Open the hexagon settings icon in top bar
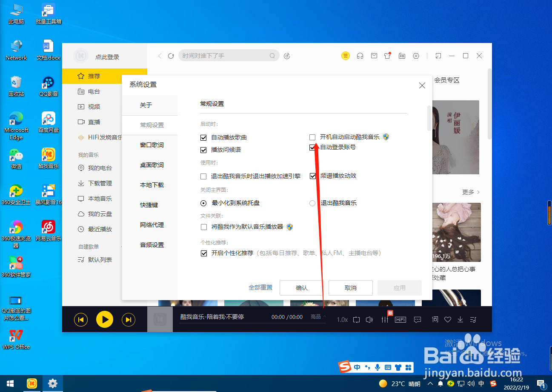This screenshot has width=552, height=392. pyautogui.click(x=416, y=56)
